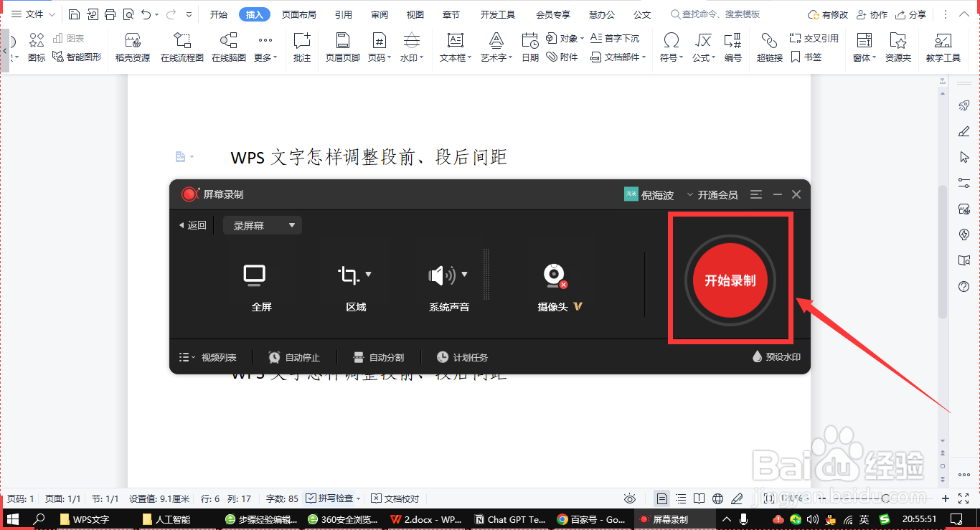The width and height of the screenshot is (980, 530).
Task: Toggle eye protection mode in status bar
Action: tap(630, 498)
